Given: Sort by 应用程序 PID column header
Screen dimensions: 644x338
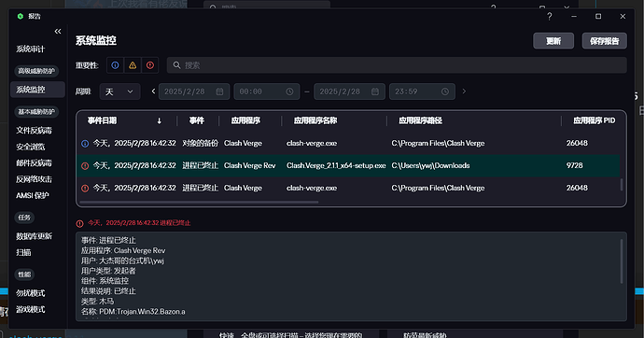Looking at the screenshot, I should click(594, 120).
